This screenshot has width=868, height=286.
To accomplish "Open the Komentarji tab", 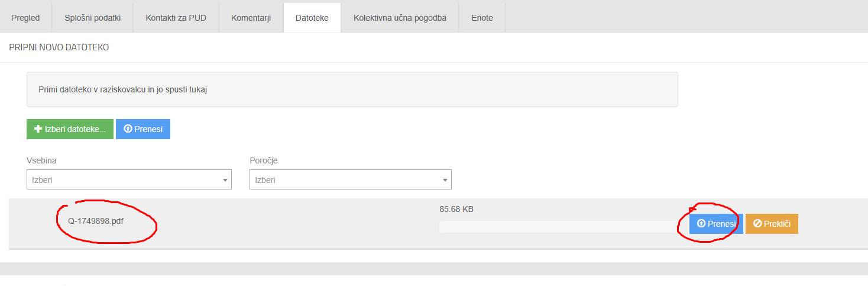I will tap(251, 18).
